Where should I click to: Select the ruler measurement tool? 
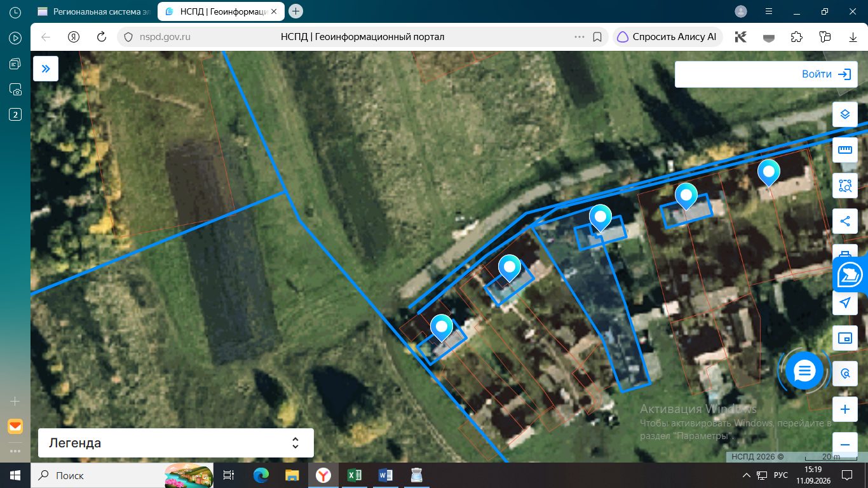844,150
